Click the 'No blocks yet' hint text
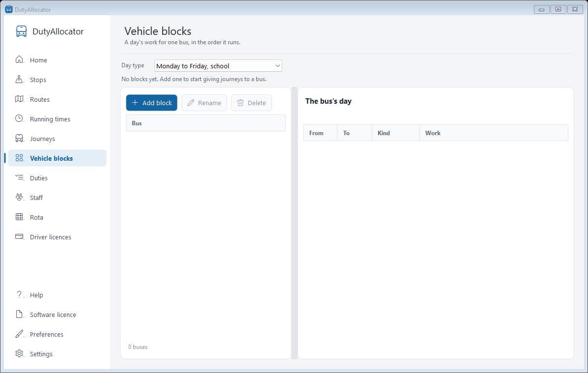The width and height of the screenshot is (588, 373). coord(194,79)
